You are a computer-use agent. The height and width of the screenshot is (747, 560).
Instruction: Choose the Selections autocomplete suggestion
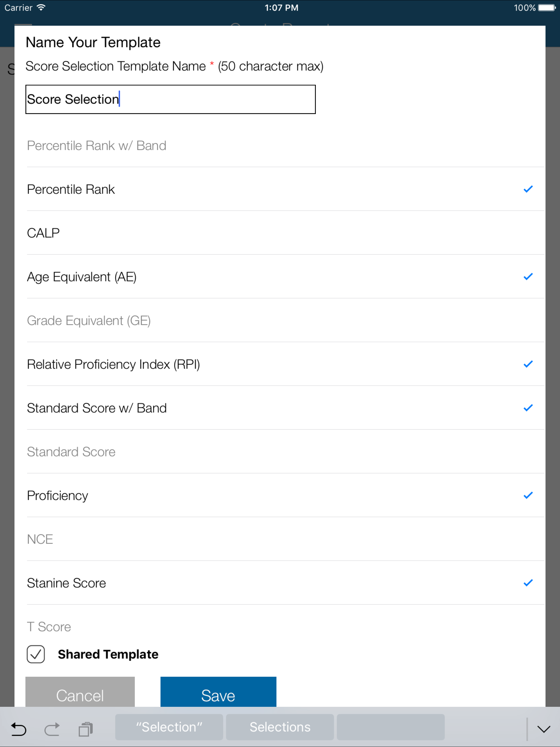[280, 727]
